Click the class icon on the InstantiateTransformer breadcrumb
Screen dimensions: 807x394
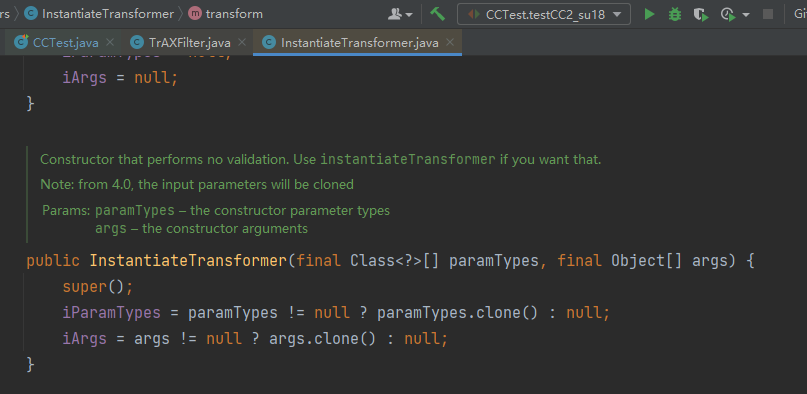(x=31, y=14)
